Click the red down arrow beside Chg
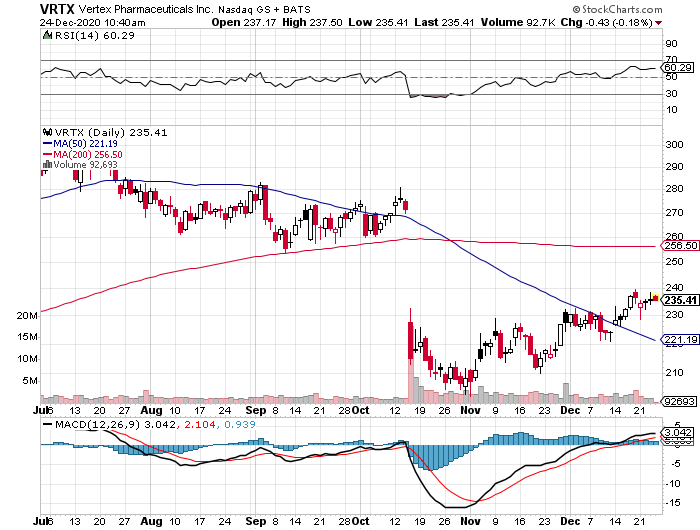The width and height of the screenshot is (700, 530). coord(658,23)
